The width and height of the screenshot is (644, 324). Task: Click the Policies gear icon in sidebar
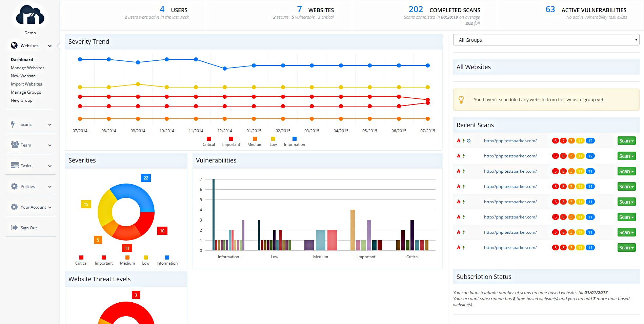(x=14, y=186)
